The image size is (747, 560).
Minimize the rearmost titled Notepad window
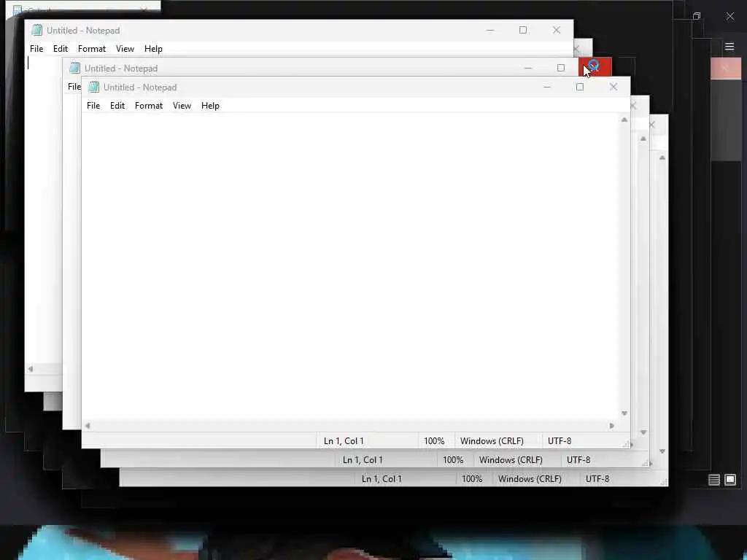click(490, 31)
